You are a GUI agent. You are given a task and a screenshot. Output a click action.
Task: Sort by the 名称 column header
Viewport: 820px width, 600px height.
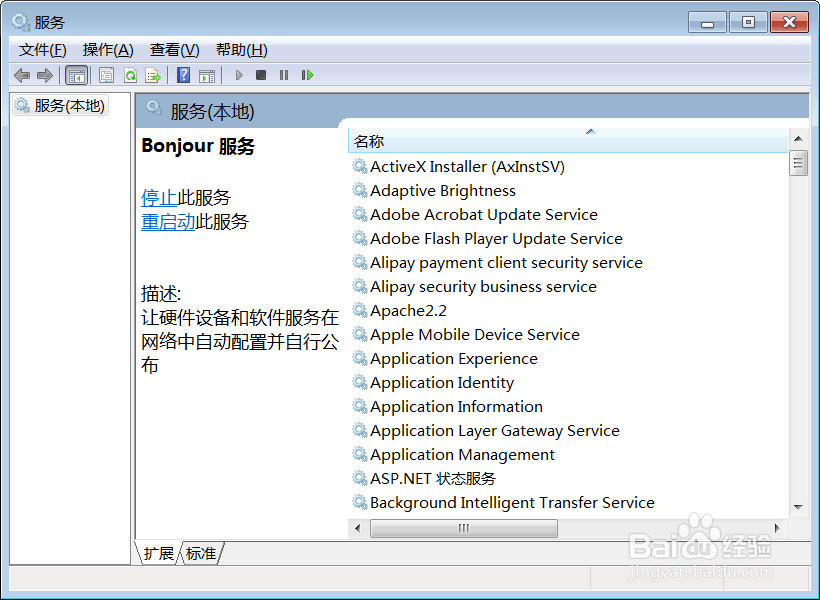(x=568, y=141)
